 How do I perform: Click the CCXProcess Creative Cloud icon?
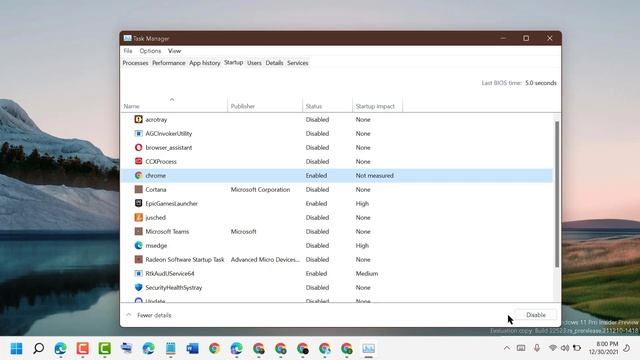coord(138,161)
